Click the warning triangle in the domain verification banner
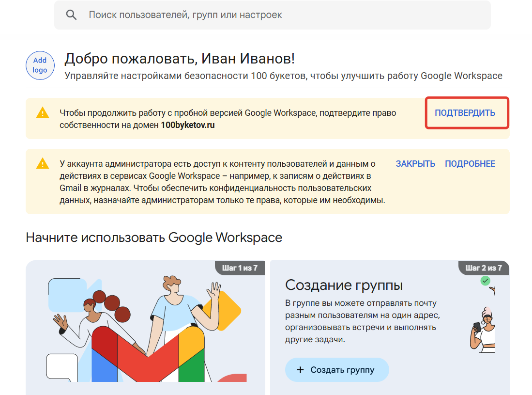532x395 pixels. tap(43, 113)
